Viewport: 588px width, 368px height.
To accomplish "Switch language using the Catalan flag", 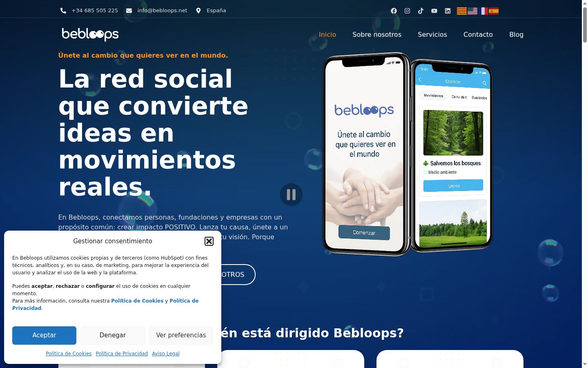I will 461,11.
